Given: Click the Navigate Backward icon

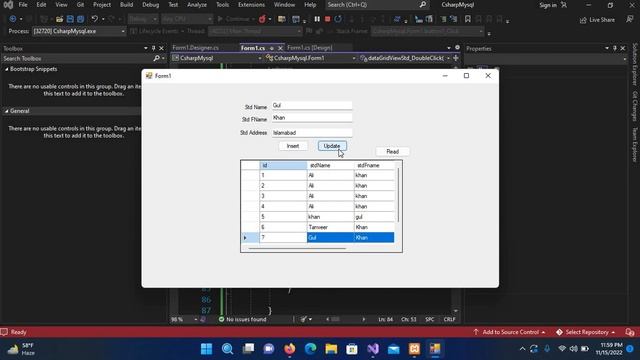Looking at the screenshot, I should pyautogui.click(x=13, y=19).
